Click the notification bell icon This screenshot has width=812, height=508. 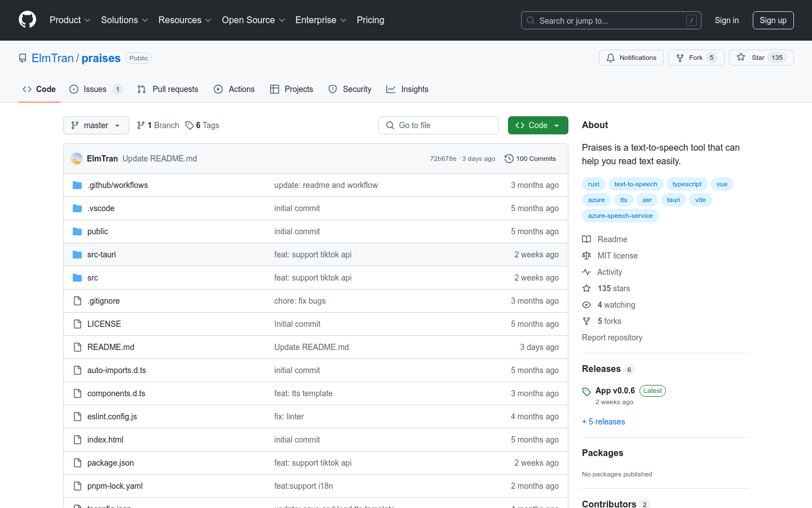click(x=611, y=58)
